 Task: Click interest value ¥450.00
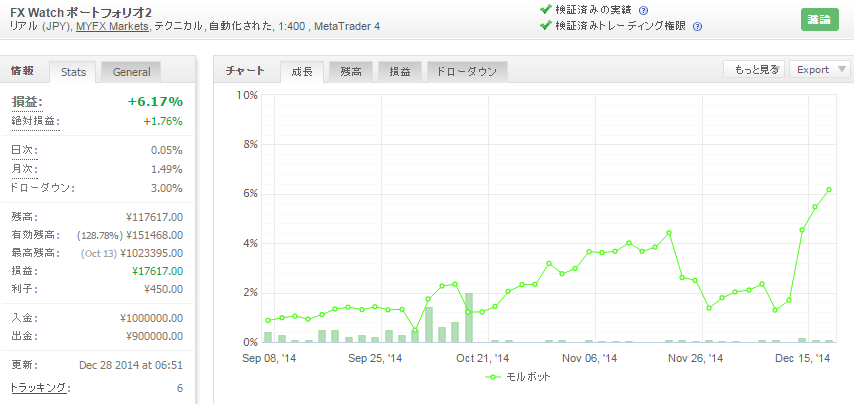(163, 289)
